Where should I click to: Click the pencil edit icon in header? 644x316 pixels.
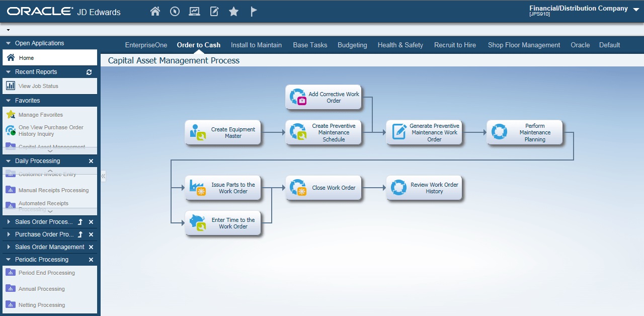214,11
